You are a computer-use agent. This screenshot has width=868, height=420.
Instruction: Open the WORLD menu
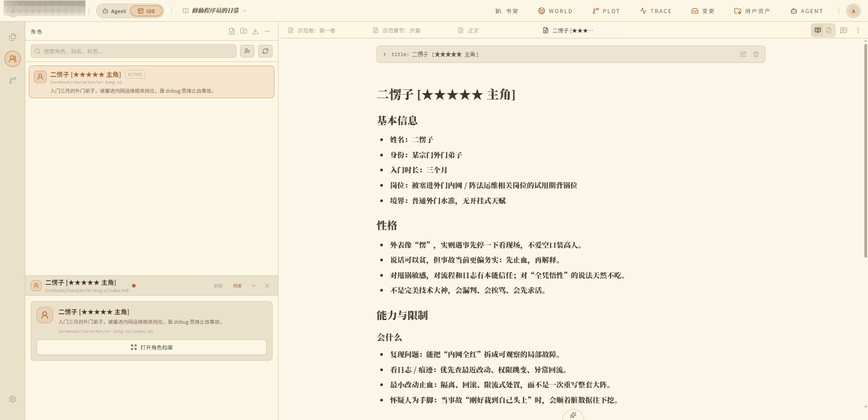[x=555, y=11]
